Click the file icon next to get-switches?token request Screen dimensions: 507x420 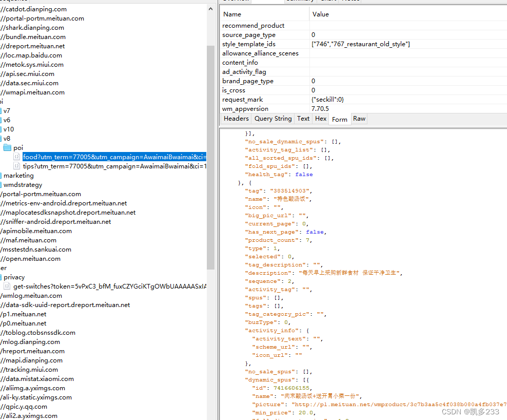click(7, 286)
